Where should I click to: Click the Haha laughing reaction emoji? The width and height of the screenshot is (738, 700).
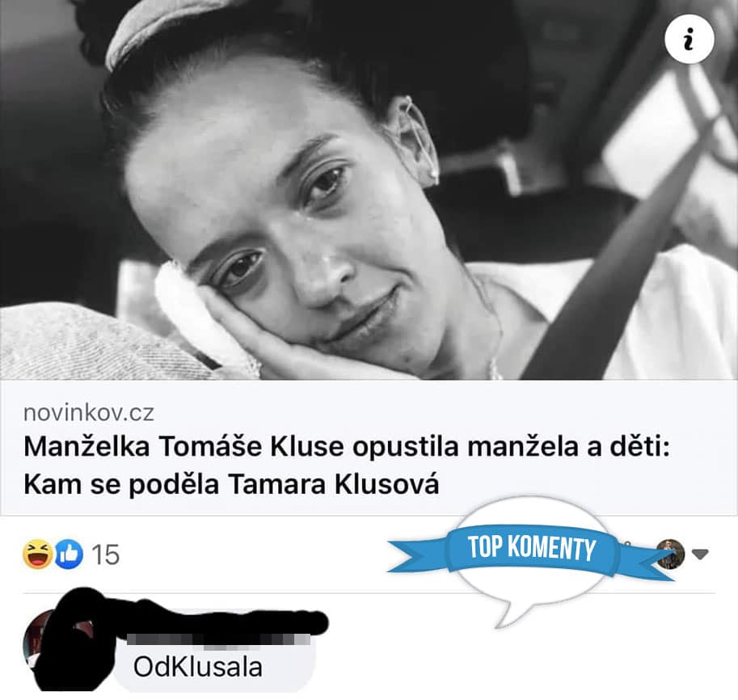(x=37, y=554)
